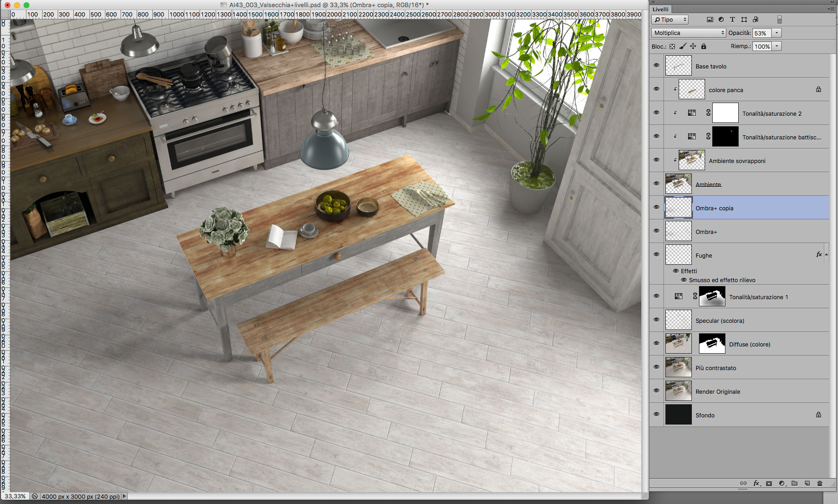838x504 pixels.
Task: Click the Sfondo layer thumbnail
Action: 679,415
